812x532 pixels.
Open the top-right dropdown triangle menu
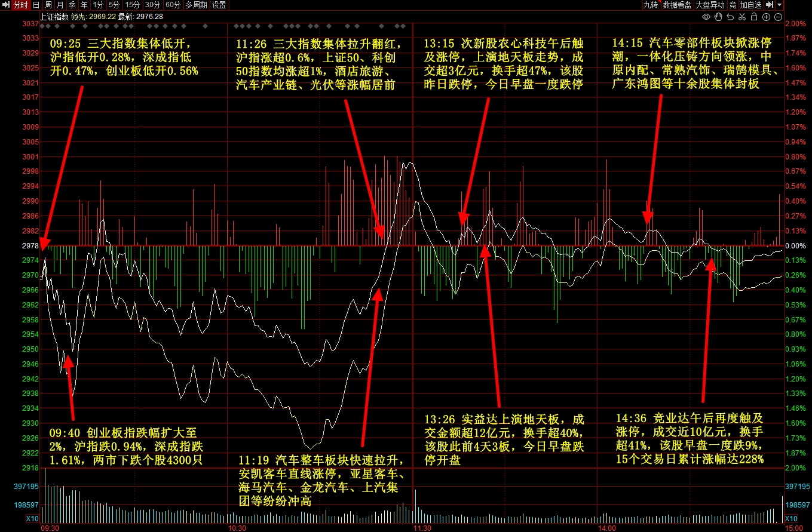coord(780,5)
